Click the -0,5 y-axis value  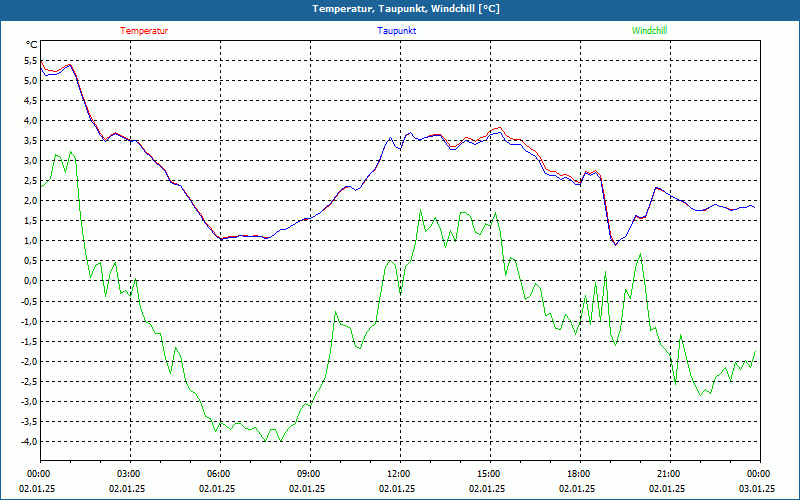[x=30, y=301]
